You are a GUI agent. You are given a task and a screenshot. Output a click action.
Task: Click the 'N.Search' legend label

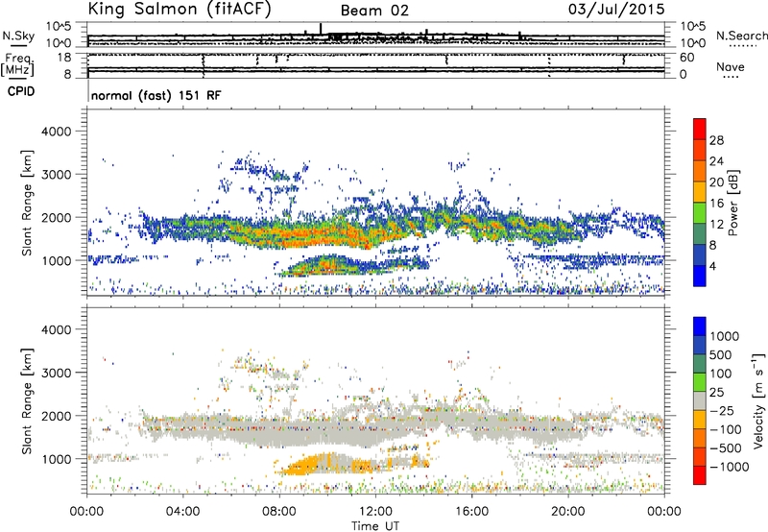click(x=741, y=36)
